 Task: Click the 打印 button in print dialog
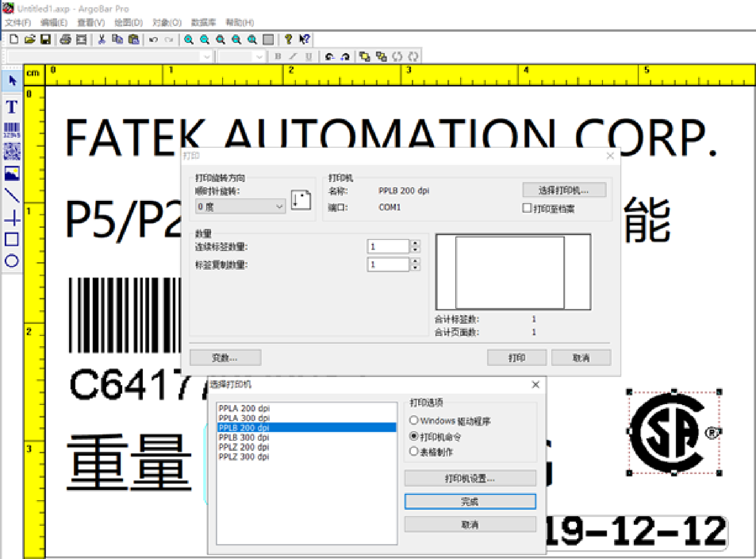[x=517, y=357]
